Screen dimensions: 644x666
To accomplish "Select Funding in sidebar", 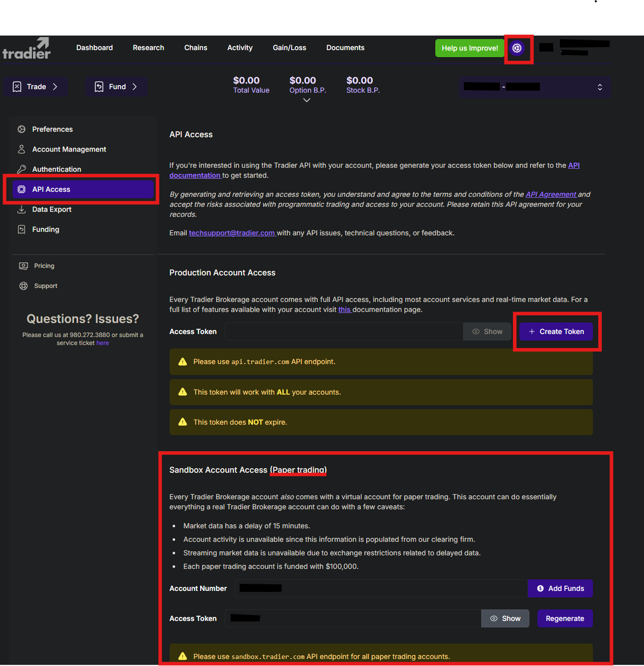I will pos(83,229).
